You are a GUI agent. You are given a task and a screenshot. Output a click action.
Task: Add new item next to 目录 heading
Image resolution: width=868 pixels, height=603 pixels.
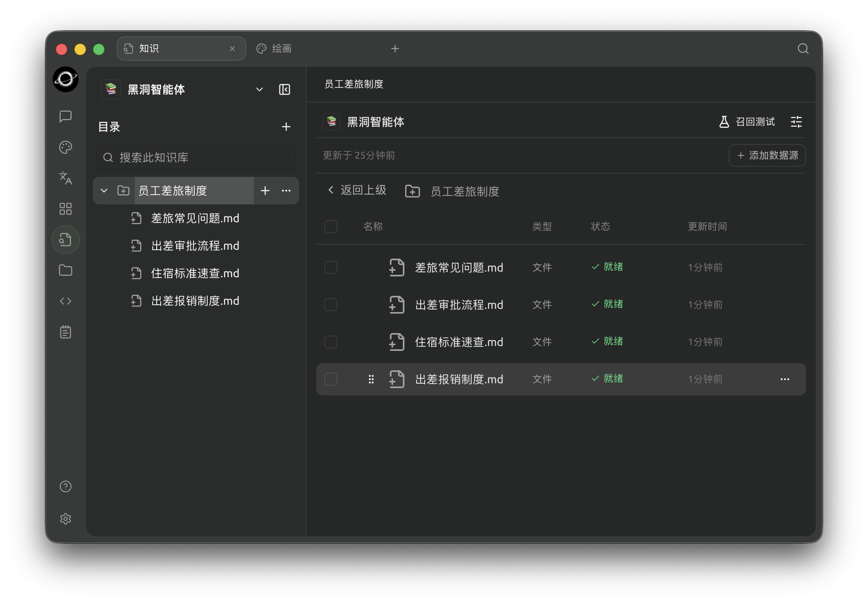tap(286, 127)
